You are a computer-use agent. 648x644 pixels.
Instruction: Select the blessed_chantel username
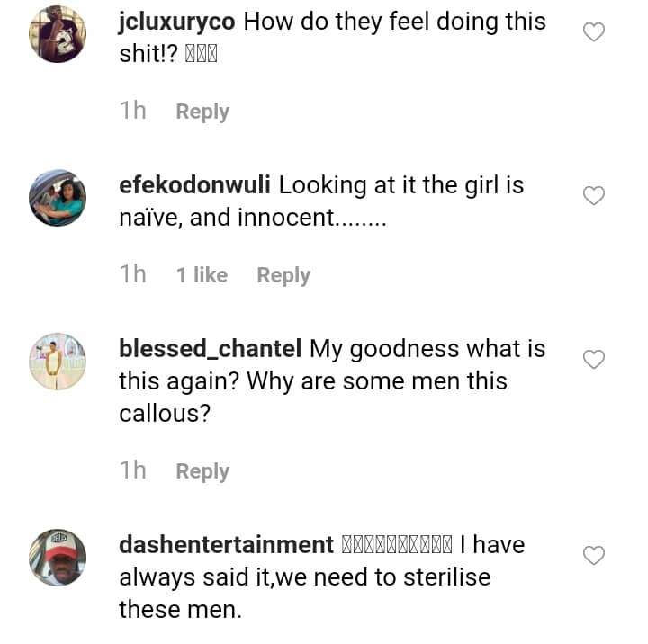(211, 349)
